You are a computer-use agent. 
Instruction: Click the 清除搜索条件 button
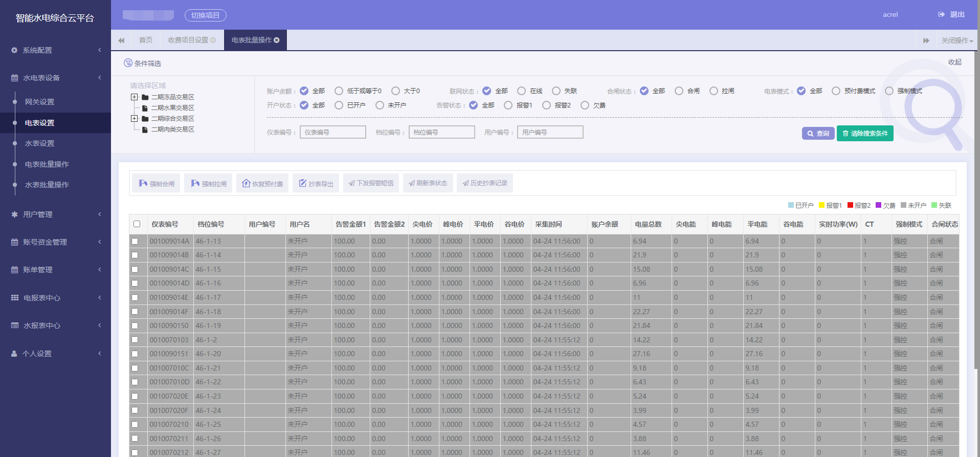(865, 133)
